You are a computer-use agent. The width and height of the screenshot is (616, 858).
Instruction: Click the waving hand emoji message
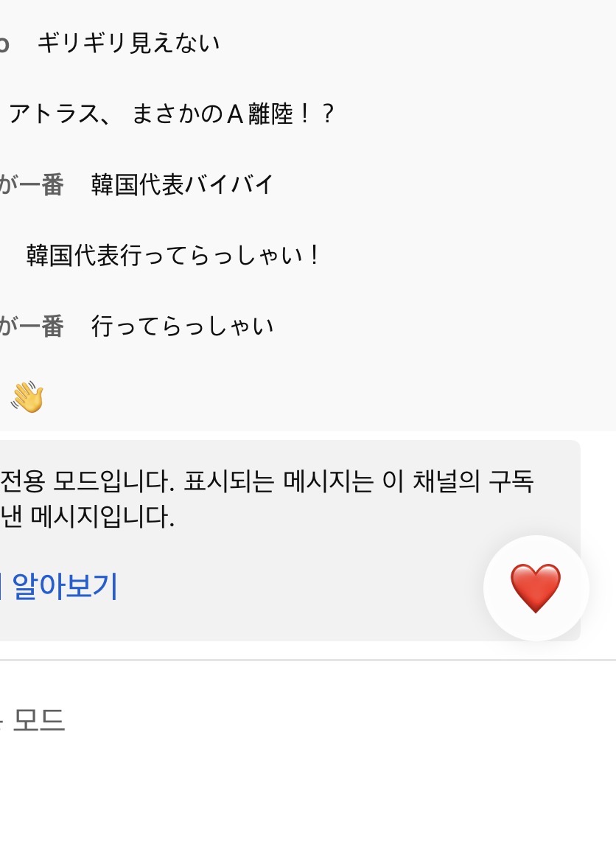point(27,397)
